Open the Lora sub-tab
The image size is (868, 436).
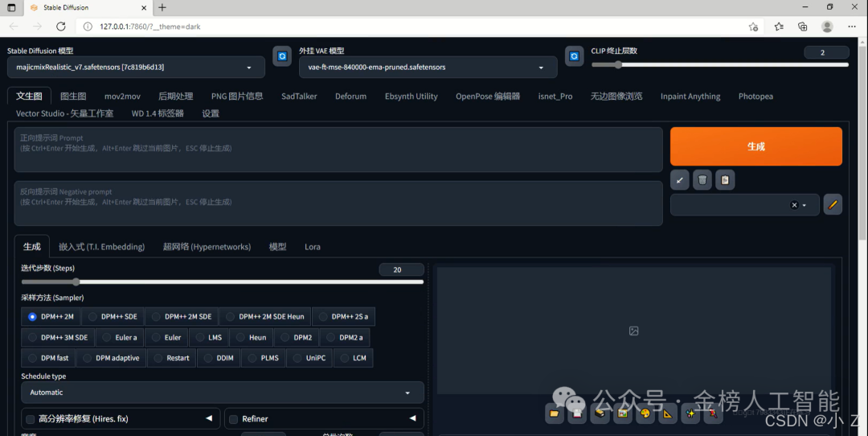312,246
